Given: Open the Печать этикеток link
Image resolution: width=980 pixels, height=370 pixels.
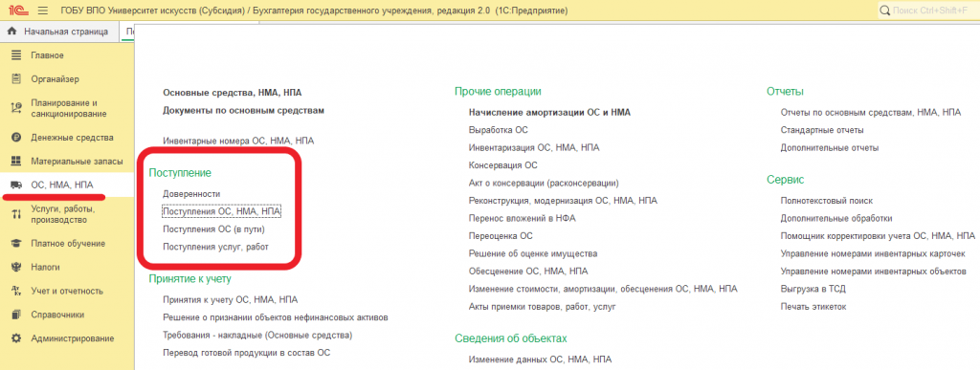Looking at the screenshot, I should point(813,307).
